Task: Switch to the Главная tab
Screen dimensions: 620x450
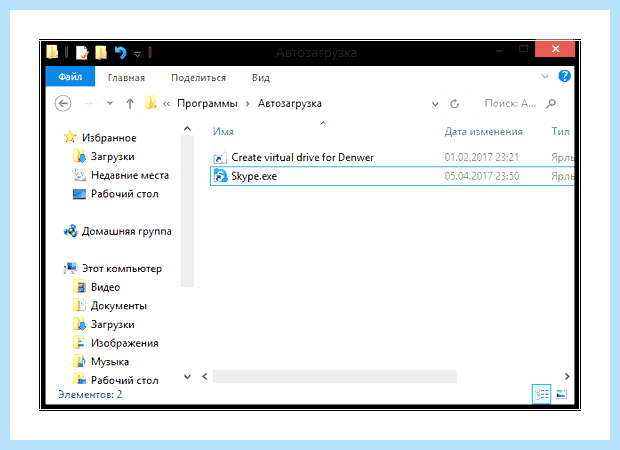Action: point(127,78)
